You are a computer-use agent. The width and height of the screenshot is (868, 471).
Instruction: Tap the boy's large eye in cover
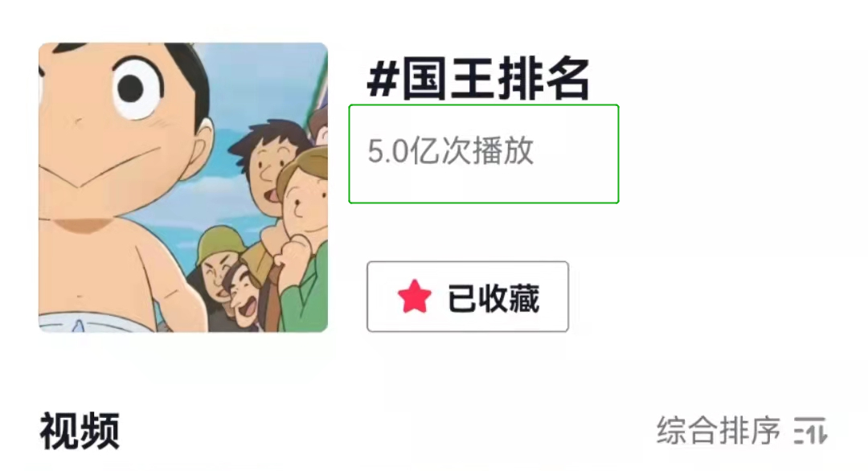coord(137,88)
